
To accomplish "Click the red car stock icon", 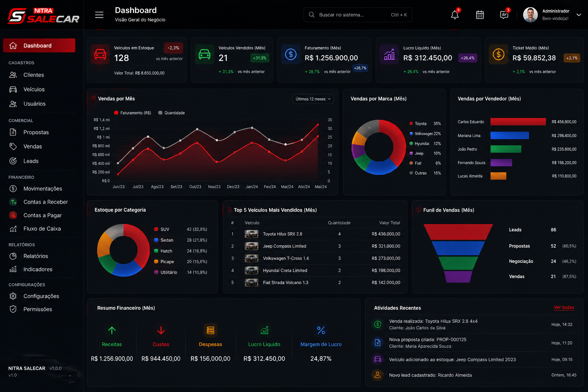I will [100, 54].
